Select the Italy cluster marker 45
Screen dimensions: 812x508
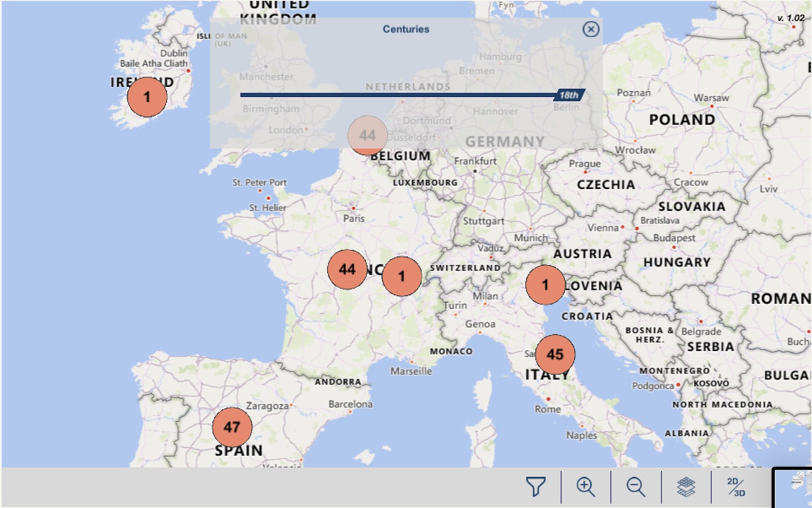click(555, 354)
